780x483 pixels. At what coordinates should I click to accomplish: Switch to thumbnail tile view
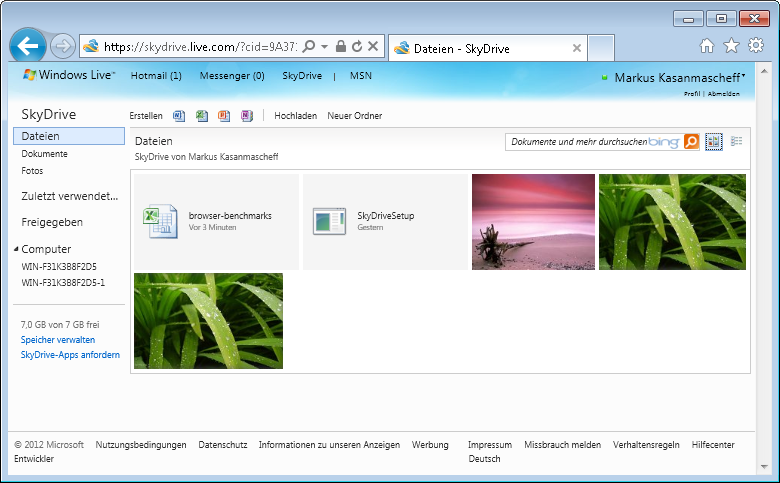point(713,142)
